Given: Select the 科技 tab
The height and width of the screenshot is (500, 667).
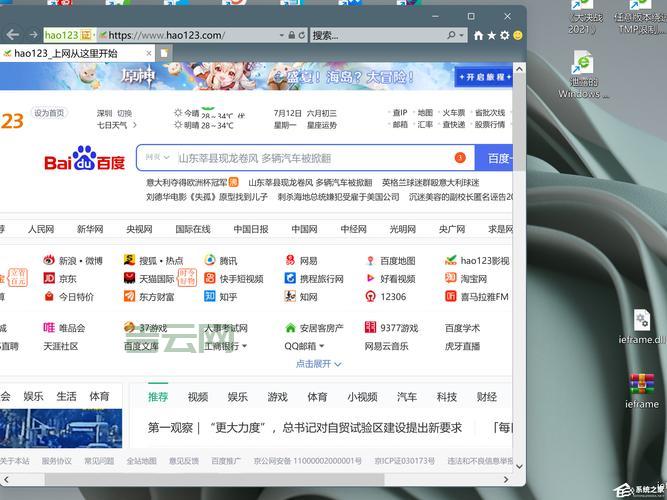Looking at the screenshot, I should [447, 397].
